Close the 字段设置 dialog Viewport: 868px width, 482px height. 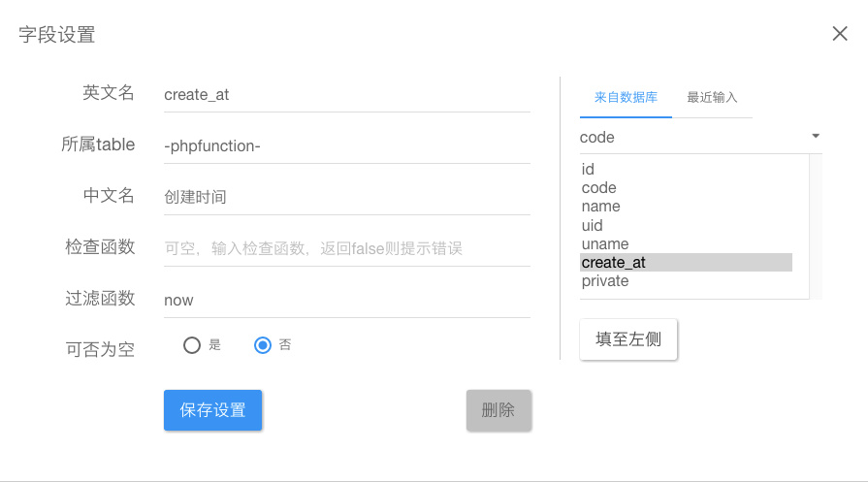point(840,34)
